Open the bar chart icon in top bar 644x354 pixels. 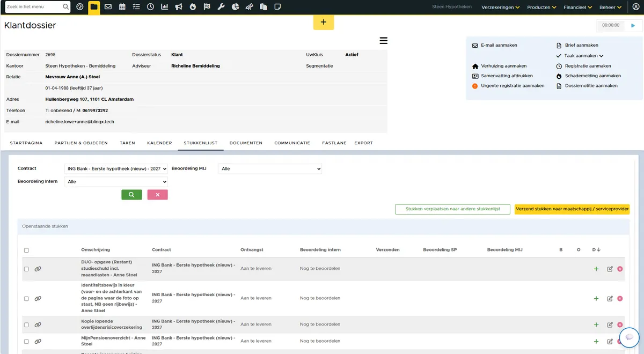point(164,7)
